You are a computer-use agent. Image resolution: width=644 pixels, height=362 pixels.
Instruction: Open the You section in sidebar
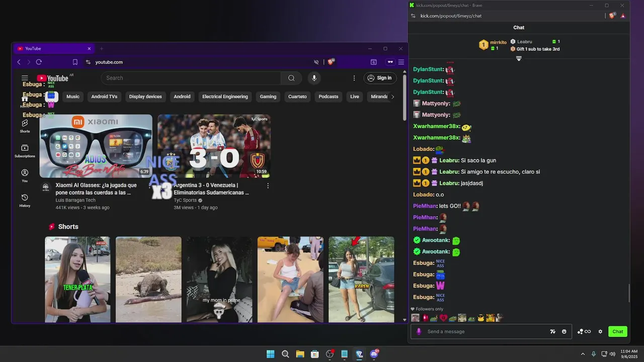25,175
